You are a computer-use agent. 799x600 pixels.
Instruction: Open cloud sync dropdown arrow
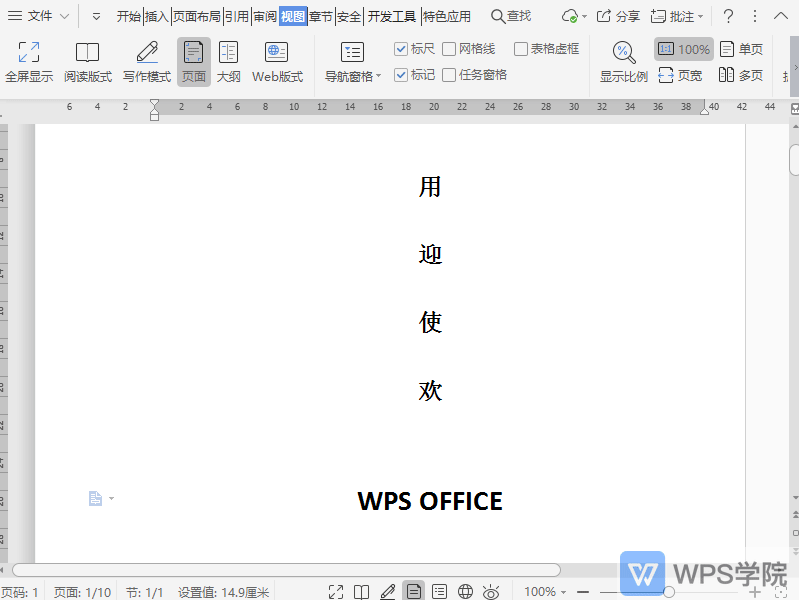584,16
